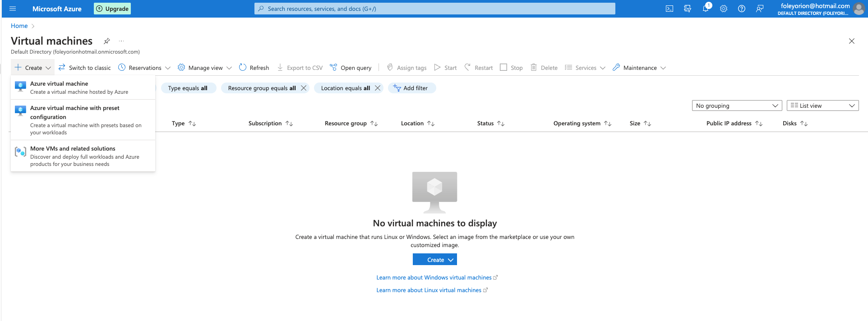Open the Help question mark icon
Viewport: 868px width, 321px height.
tap(742, 9)
